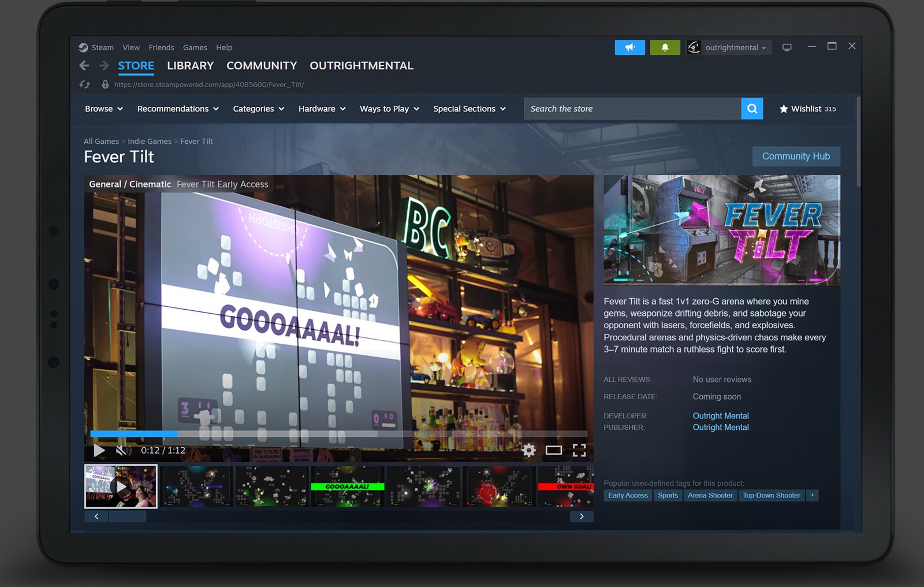Viewport: 924px width, 587px height.
Task: Expand Ways to Play menu
Action: (390, 109)
